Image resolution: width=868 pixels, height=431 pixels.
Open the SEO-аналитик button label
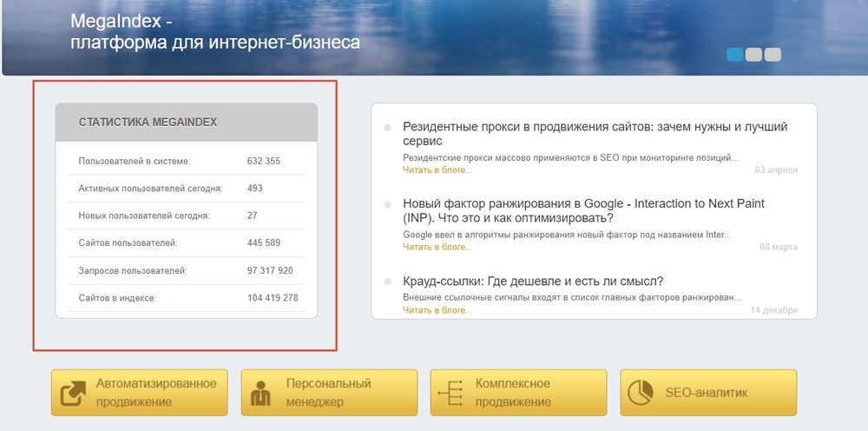[707, 393]
